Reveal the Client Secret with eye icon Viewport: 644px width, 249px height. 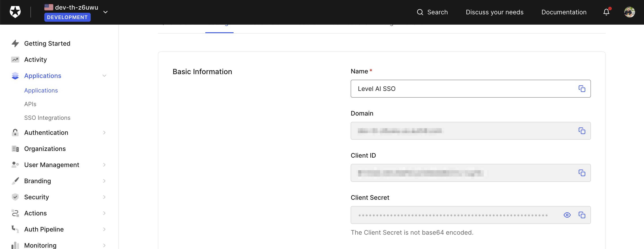click(567, 215)
